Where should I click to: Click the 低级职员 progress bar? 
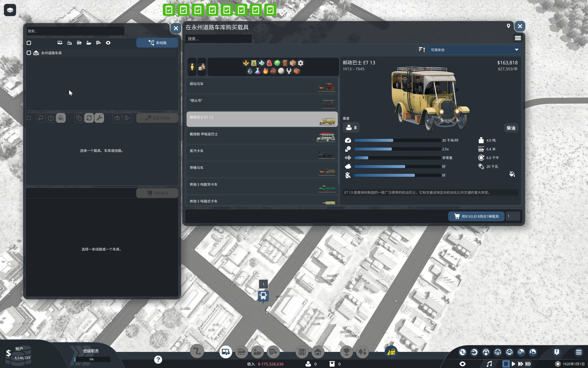click(x=92, y=359)
